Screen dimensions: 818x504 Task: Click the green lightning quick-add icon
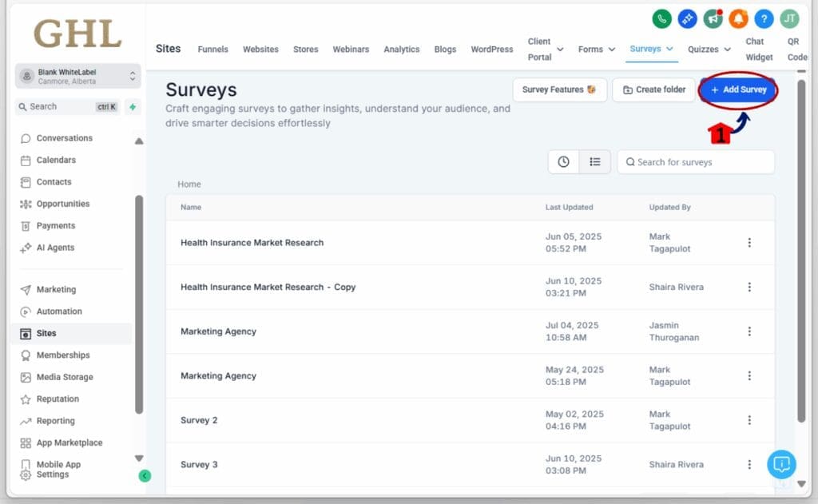(x=133, y=106)
